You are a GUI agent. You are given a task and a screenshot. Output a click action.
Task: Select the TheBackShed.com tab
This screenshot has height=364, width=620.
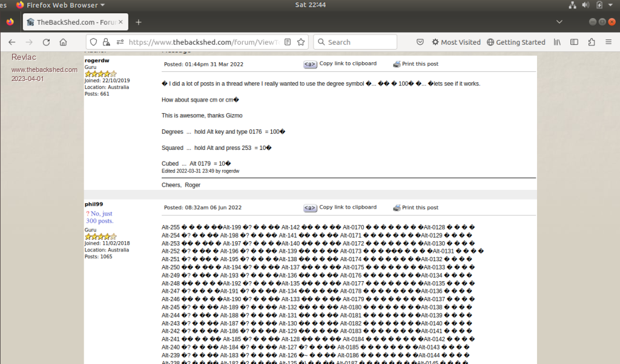click(x=73, y=22)
